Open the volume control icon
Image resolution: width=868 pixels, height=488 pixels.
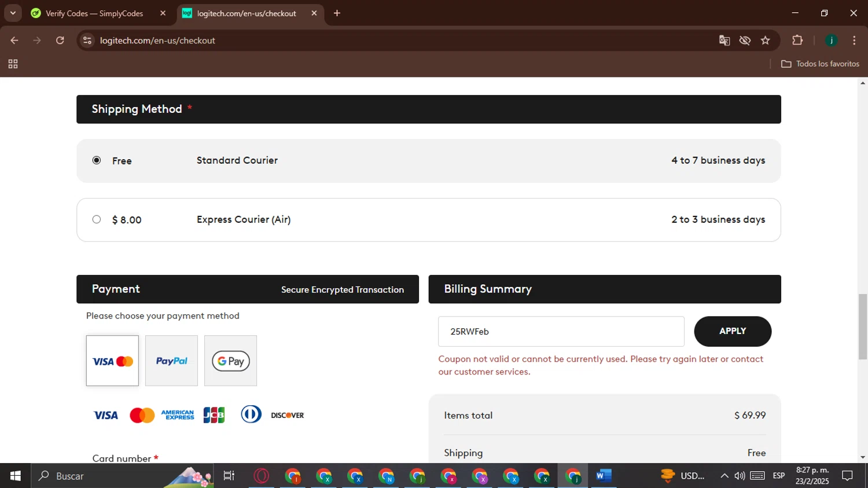(740, 476)
